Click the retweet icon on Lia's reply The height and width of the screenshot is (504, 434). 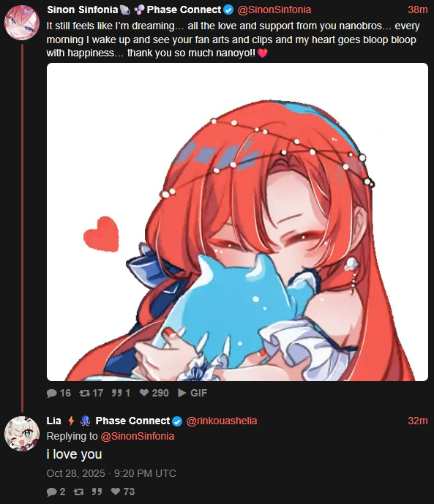78,492
